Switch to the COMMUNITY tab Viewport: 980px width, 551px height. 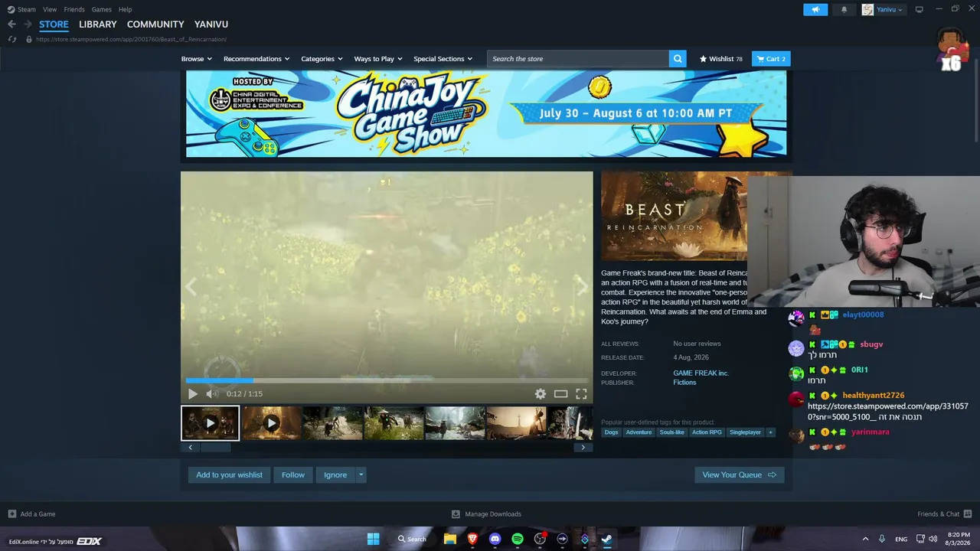click(x=155, y=24)
